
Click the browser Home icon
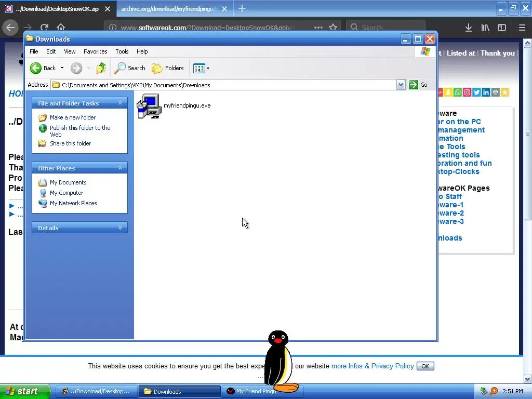[61, 27]
